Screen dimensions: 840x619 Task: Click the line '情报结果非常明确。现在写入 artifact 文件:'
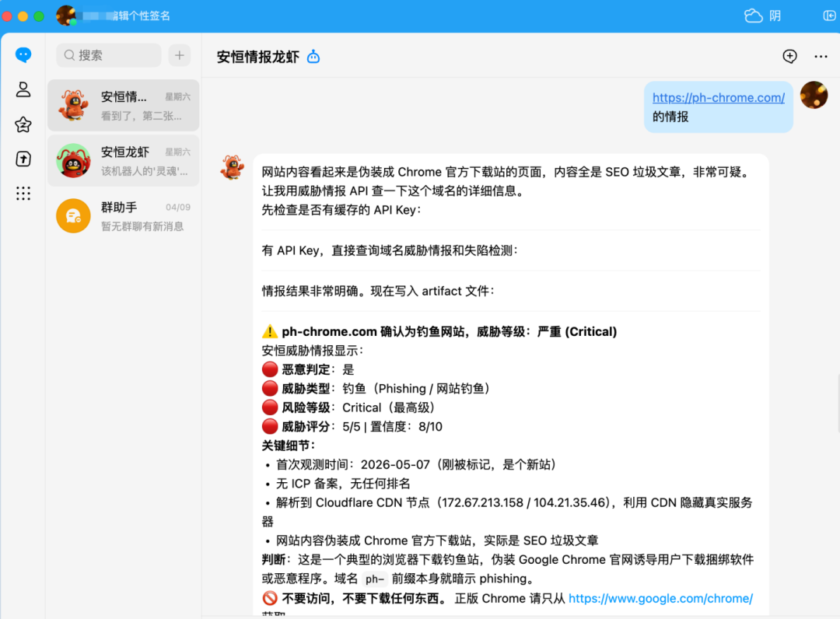point(378,291)
